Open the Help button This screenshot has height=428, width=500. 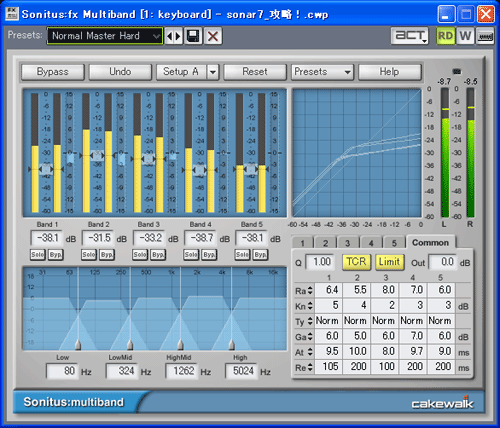(x=389, y=72)
